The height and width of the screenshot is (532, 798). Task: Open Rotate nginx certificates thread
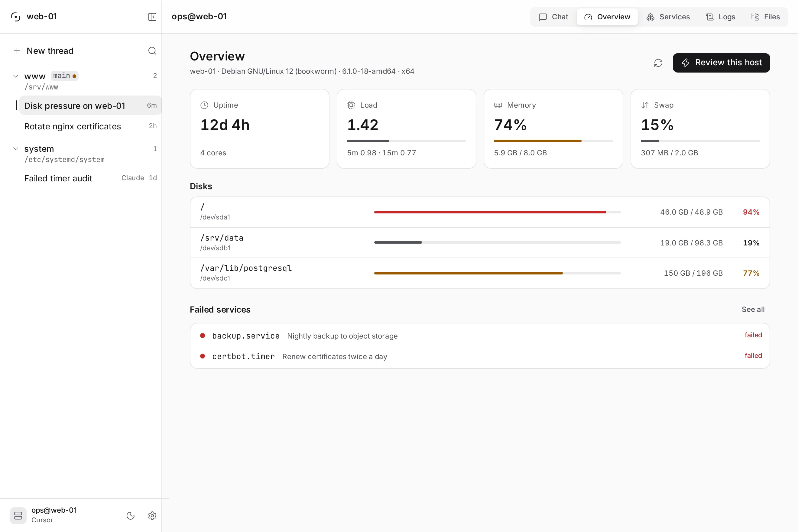(90, 126)
